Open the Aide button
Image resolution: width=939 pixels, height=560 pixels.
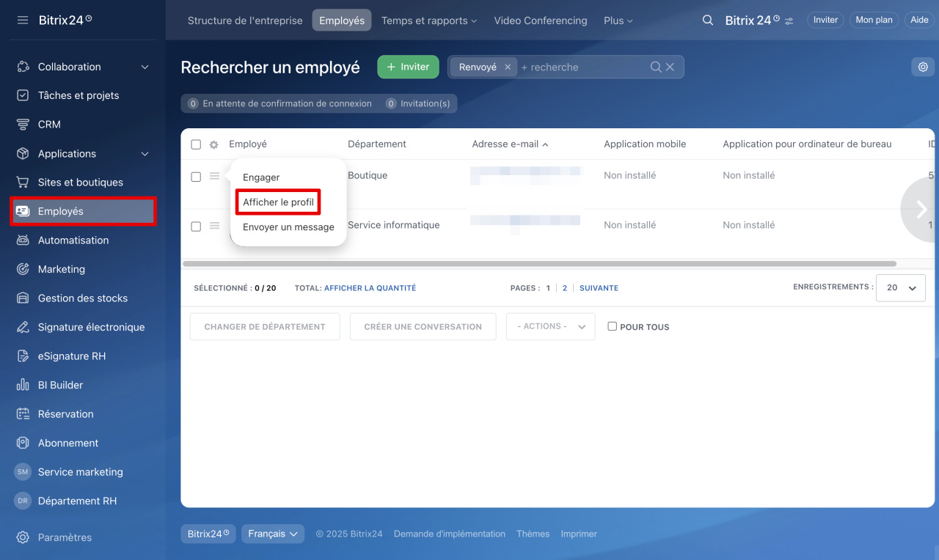point(919,21)
